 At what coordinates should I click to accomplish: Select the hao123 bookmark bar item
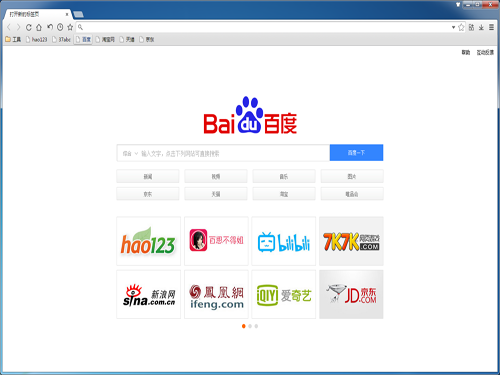pyautogui.click(x=37, y=39)
